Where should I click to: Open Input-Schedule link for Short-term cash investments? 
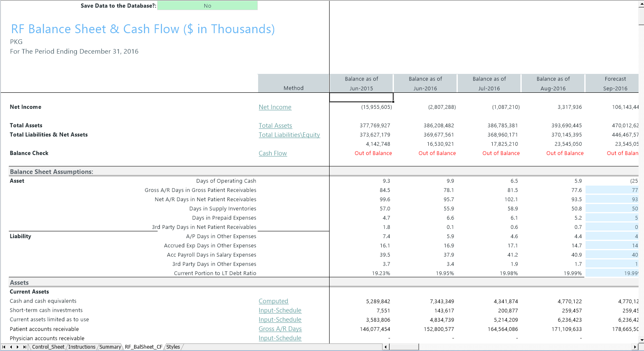[x=280, y=310]
